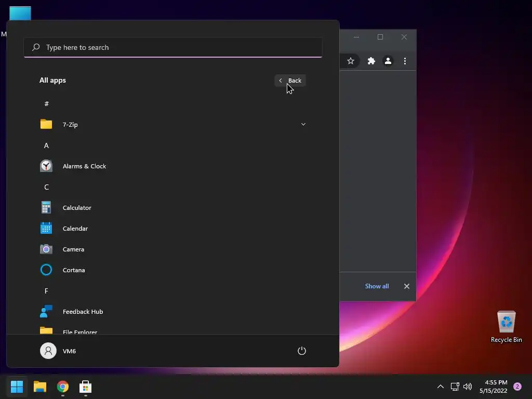Show hidden tray icons chevron
The height and width of the screenshot is (399, 532).
tap(441, 387)
